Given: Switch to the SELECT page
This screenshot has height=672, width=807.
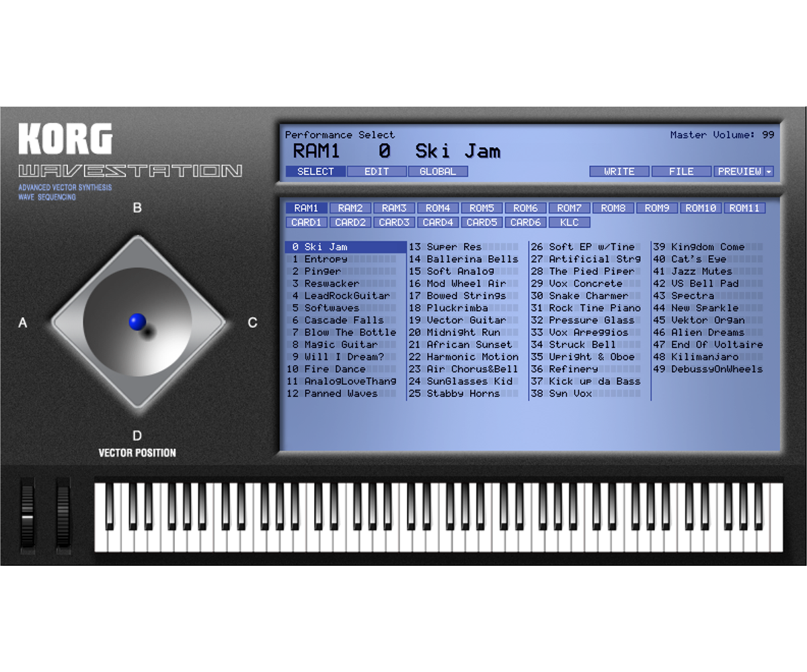Looking at the screenshot, I should point(315,171).
